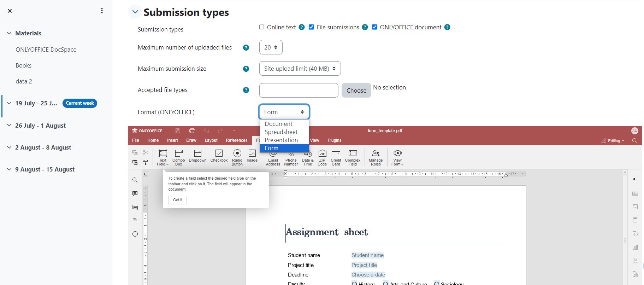The width and height of the screenshot is (644, 285).
Task: Insert a Credit Card field
Action: (x=336, y=157)
